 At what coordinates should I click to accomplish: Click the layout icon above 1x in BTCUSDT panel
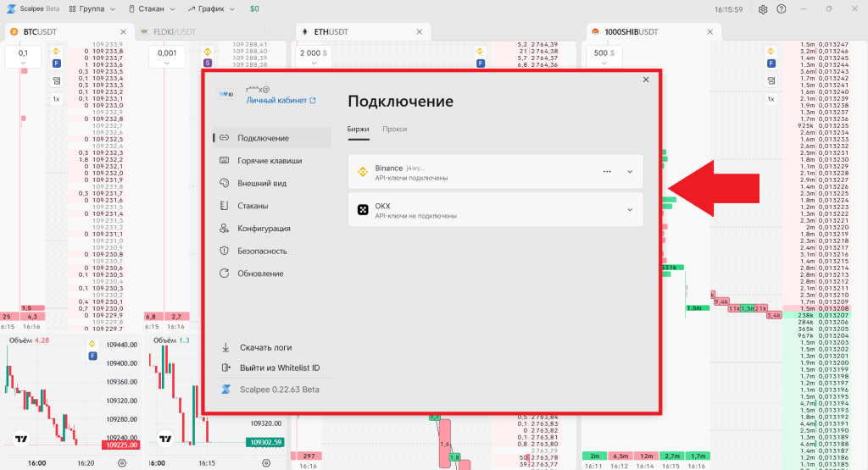coord(56,80)
